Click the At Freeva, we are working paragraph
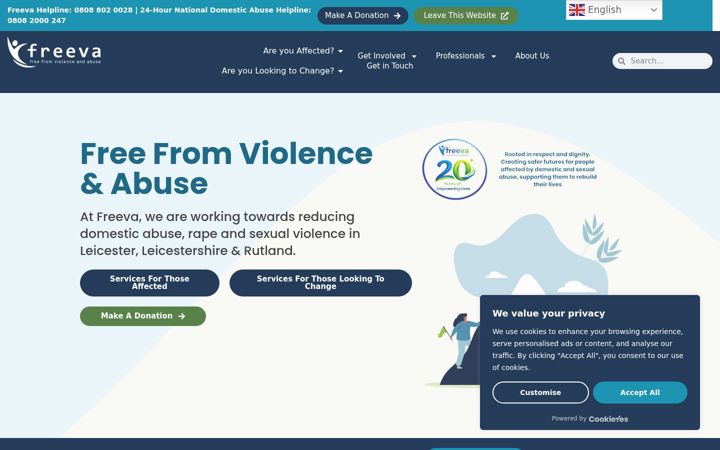The width and height of the screenshot is (720, 450). [220, 234]
